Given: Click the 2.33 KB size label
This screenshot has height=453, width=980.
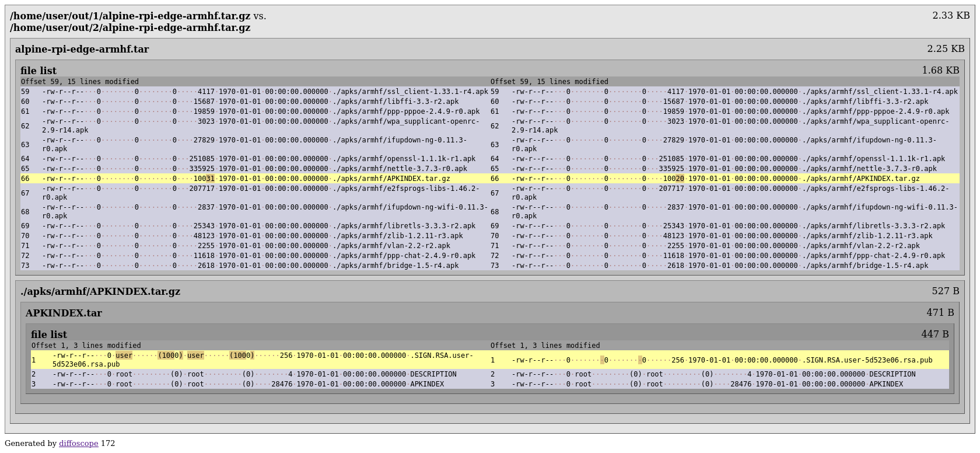Looking at the screenshot, I should tap(950, 16).
